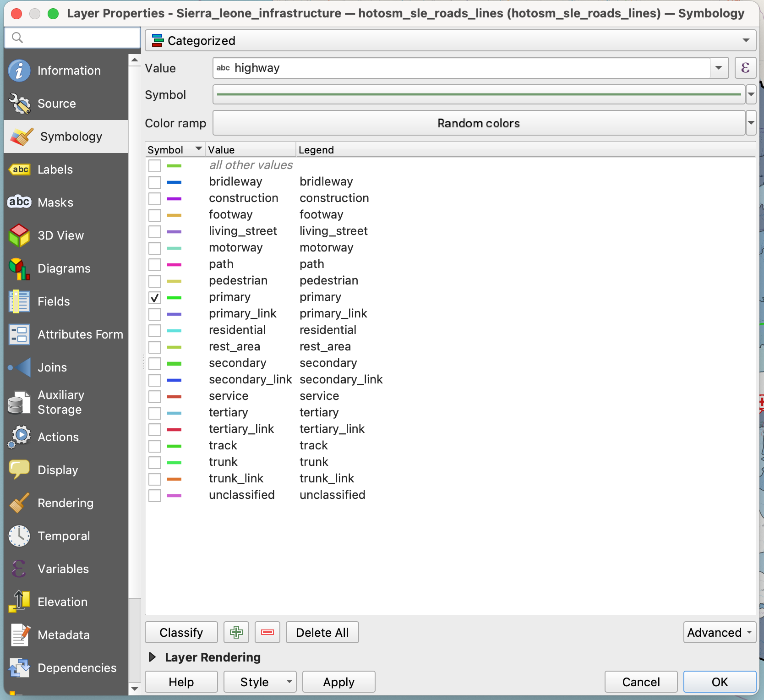Click the expression editor epsilon button
This screenshot has width=764, height=700.
[x=745, y=68]
